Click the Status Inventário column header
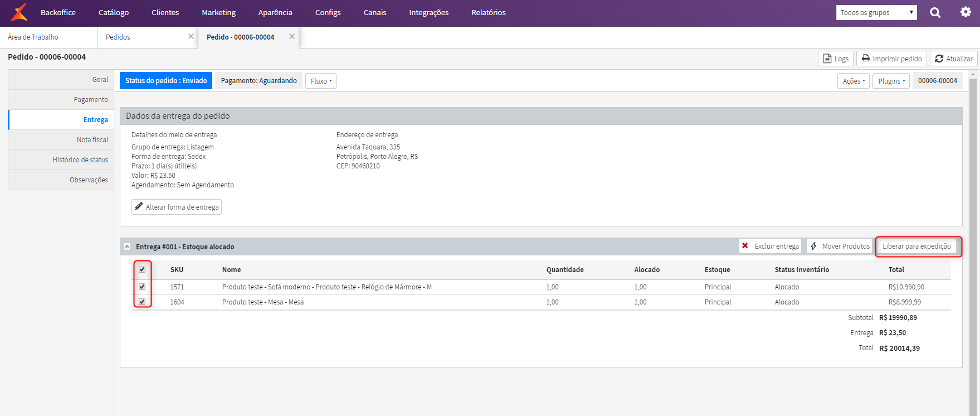980x416 pixels. click(802, 270)
